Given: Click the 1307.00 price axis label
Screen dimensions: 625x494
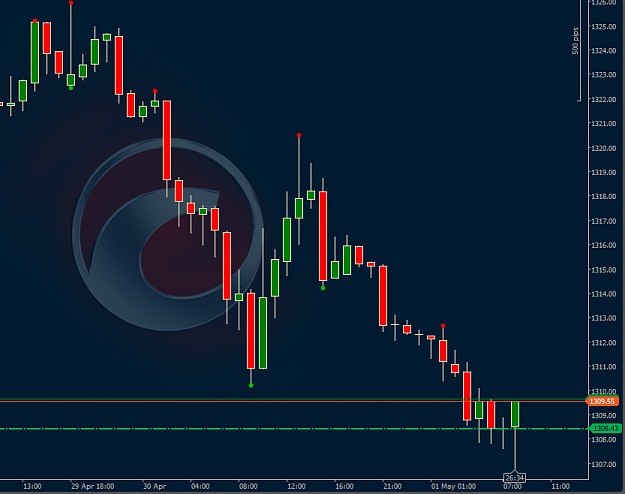Looking at the screenshot, I should click(603, 464).
